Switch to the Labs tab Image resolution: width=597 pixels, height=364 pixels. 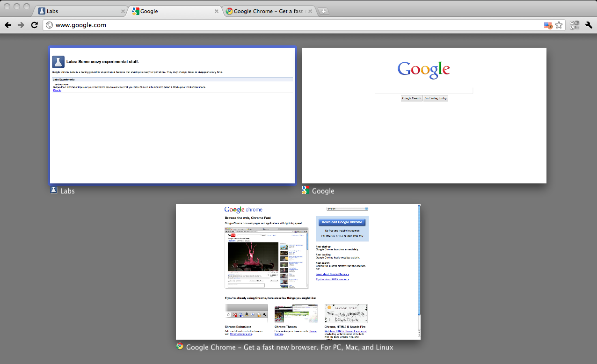click(81, 11)
